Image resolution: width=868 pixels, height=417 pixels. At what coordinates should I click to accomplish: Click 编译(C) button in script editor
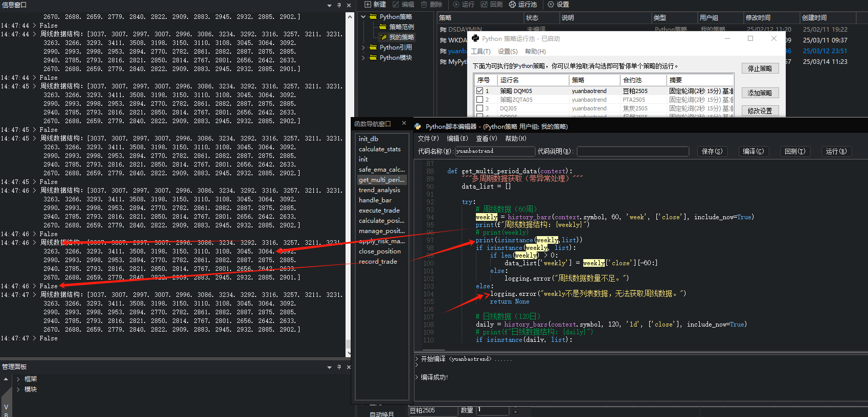coord(753,151)
